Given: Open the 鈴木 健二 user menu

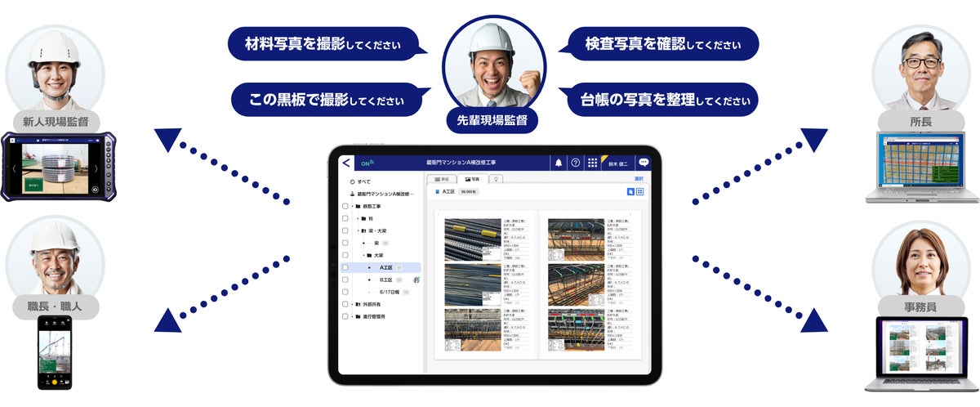Looking at the screenshot, I should (619, 163).
